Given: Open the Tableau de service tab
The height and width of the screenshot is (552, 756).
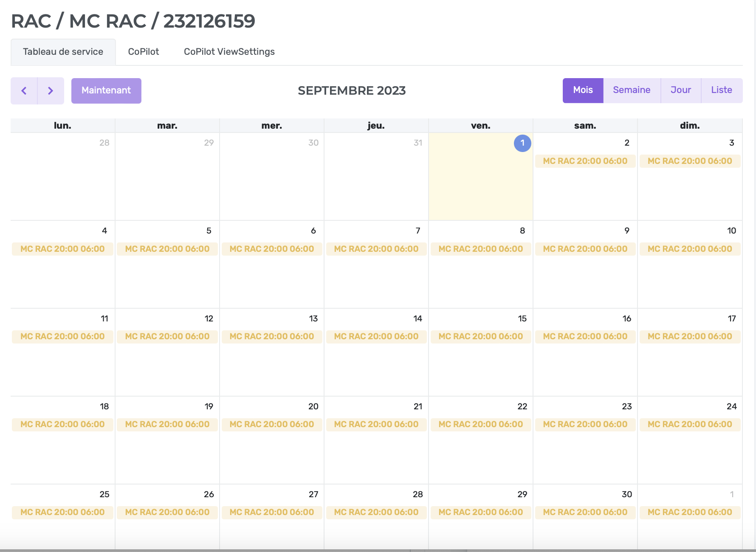Looking at the screenshot, I should [x=63, y=52].
